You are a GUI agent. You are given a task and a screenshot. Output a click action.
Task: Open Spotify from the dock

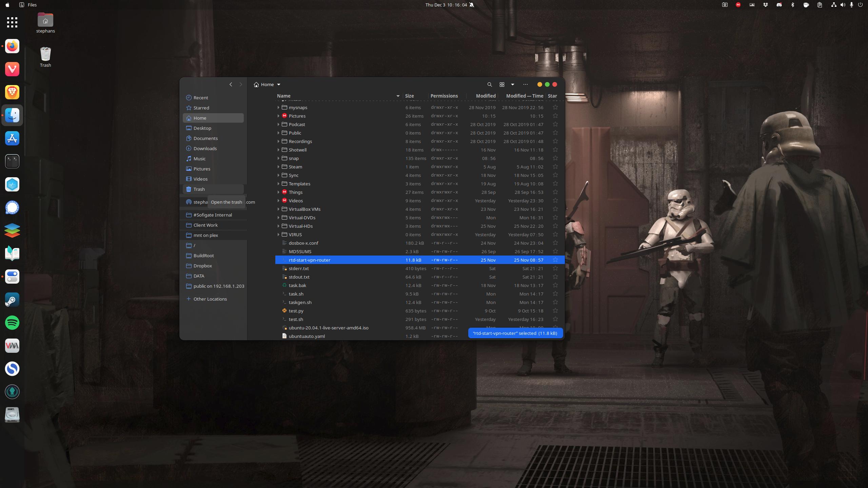click(12, 323)
